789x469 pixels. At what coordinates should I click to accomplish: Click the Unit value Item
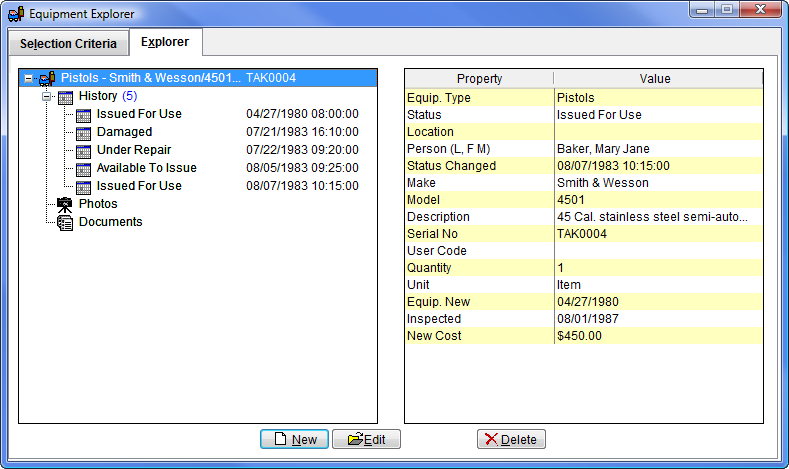[x=569, y=285]
